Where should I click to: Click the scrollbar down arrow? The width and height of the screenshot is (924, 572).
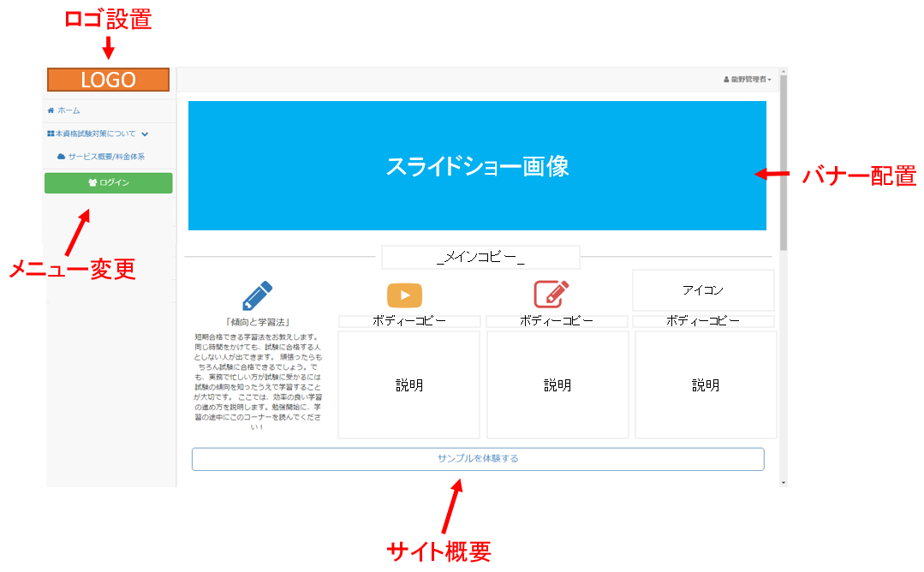coord(783,483)
